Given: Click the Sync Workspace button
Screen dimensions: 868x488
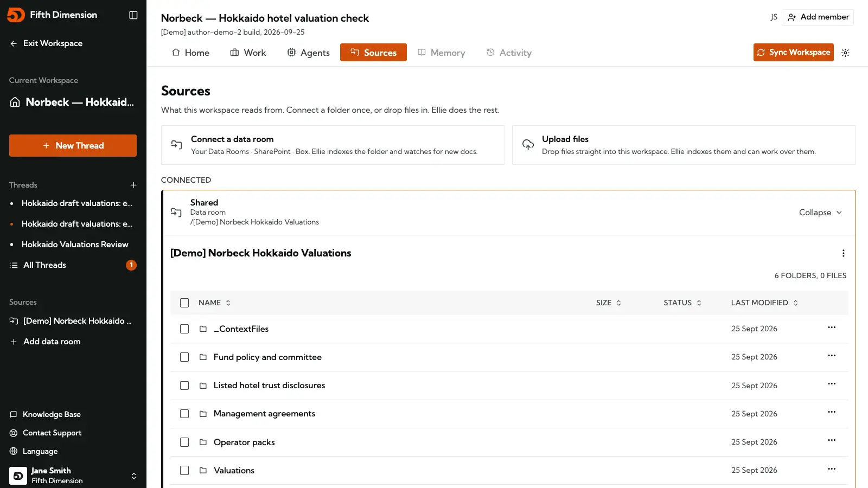Looking at the screenshot, I should pos(794,52).
